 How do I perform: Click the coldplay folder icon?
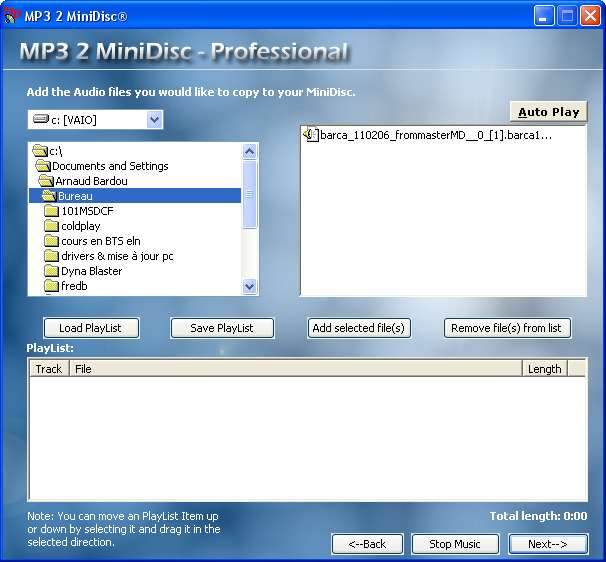click(x=51, y=226)
